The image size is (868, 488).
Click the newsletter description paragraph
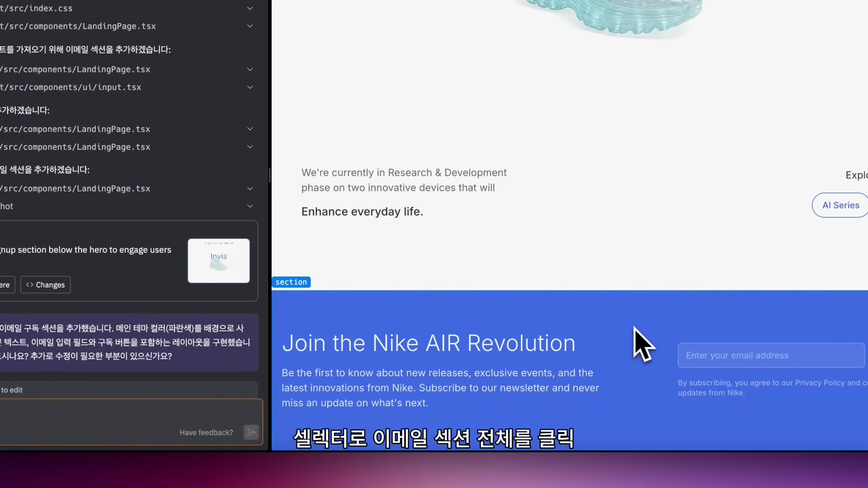coord(441,388)
